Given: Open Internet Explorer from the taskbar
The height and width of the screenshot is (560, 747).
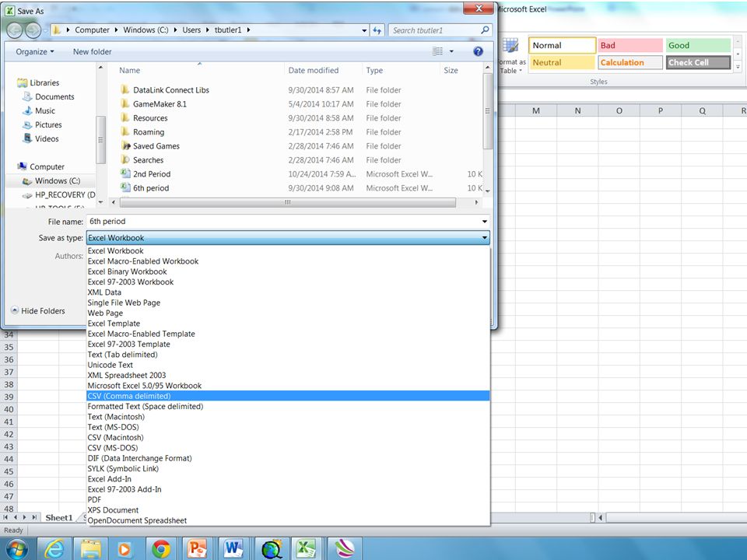Looking at the screenshot, I should coord(54,549).
